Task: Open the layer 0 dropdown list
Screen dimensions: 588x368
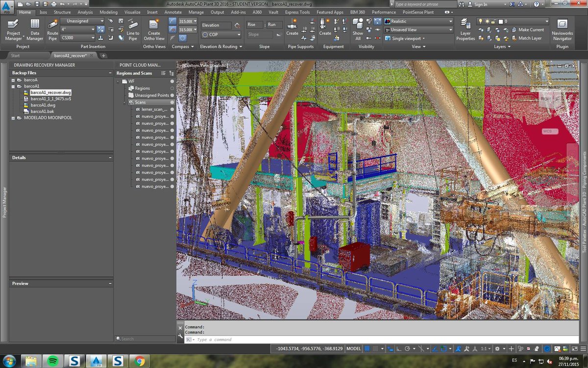Action: click(x=513, y=21)
